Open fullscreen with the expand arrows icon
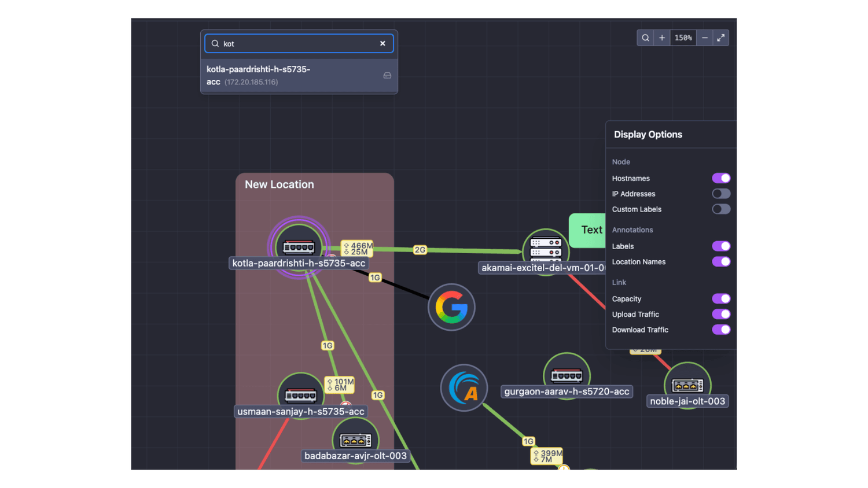868x488 pixels. pyautogui.click(x=721, y=38)
